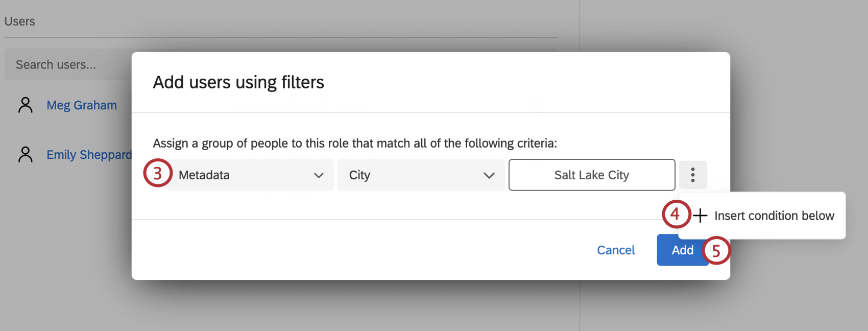This screenshot has width=868, height=331.
Task: Click the red circled 5 beside Add
Action: click(717, 250)
